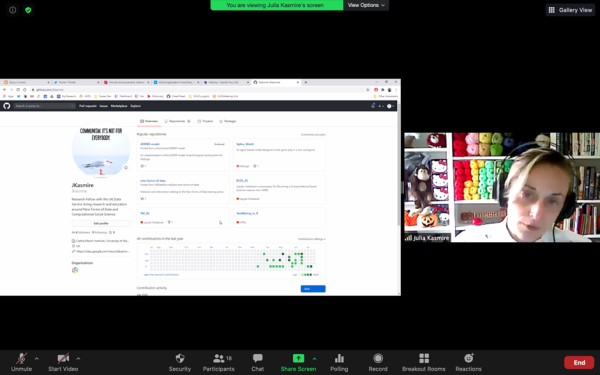Click the green encryption shield icon
The width and height of the screenshot is (600, 375).
pyautogui.click(x=28, y=10)
